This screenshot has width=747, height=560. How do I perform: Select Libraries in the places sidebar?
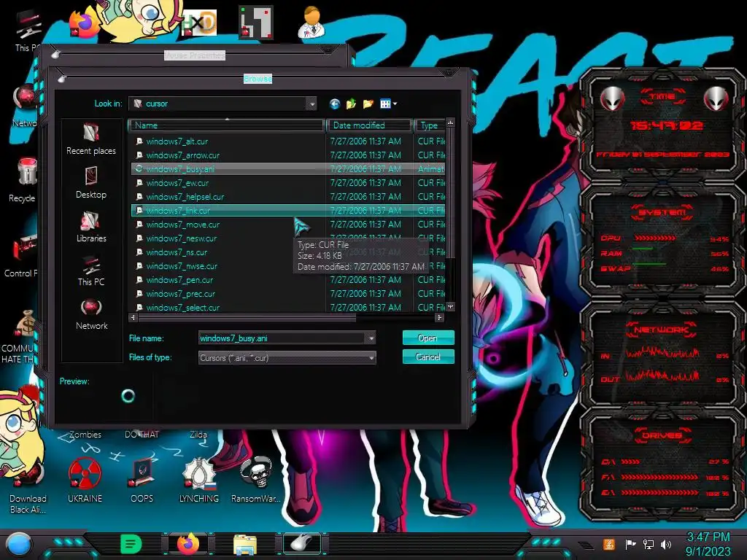(91, 227)
